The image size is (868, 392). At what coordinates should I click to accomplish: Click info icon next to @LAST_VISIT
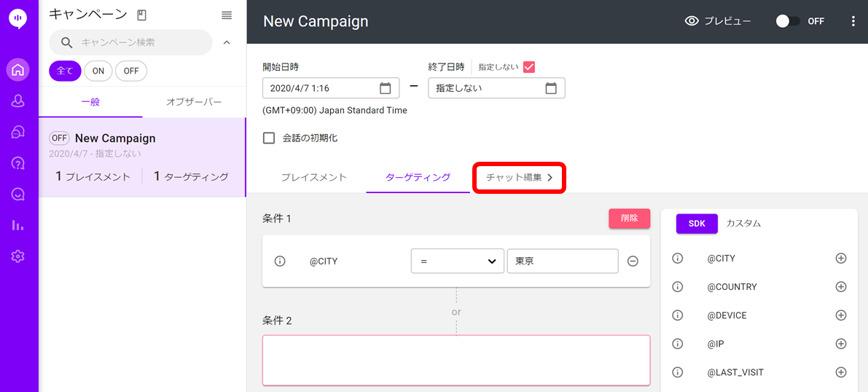[x=677, y=372]
